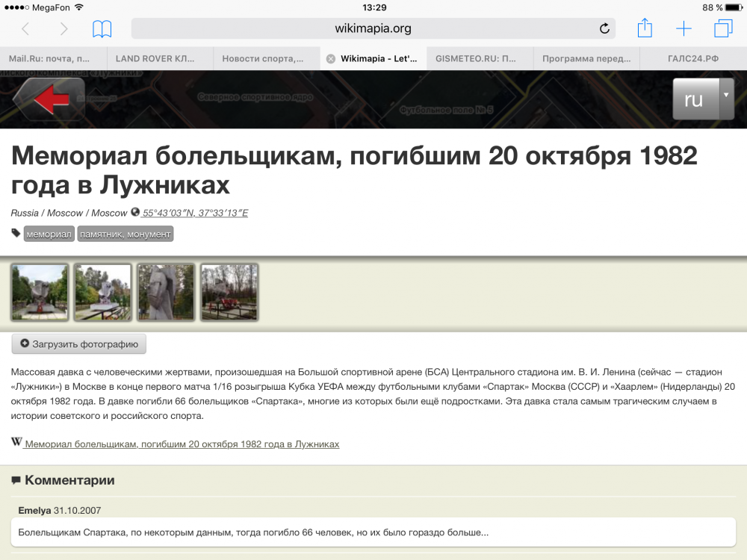
Task: Open the third thumbnail showing the stone monument
Action: pyautogui.click(x=166, y=292)
